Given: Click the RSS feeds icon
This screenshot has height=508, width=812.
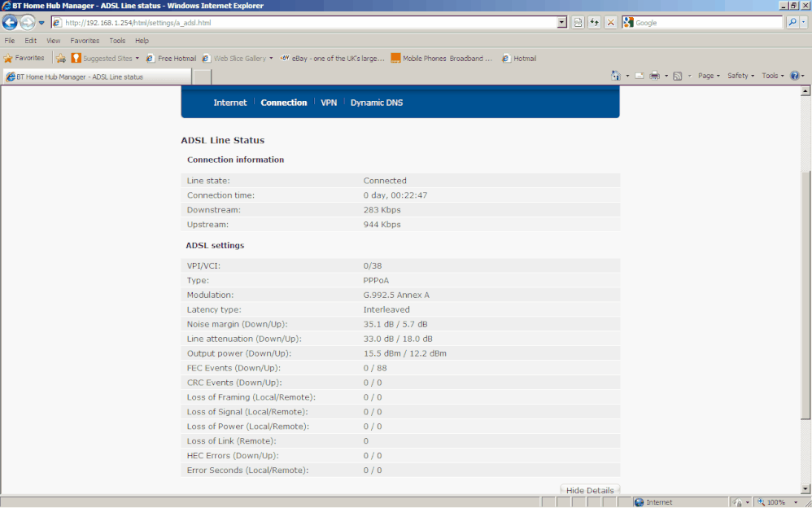Looking at the screenshot, I should [x=678, y=76].
